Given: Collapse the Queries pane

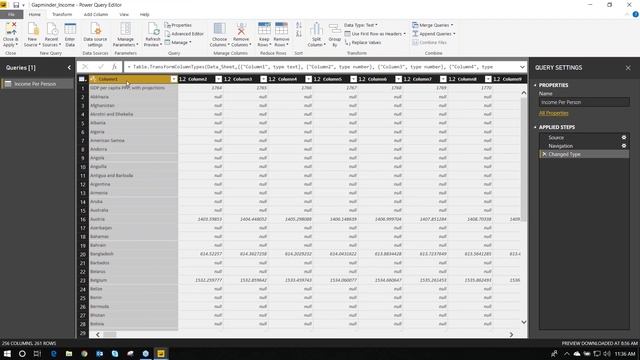Looking at the screenshot, I should tap(69, 68).
